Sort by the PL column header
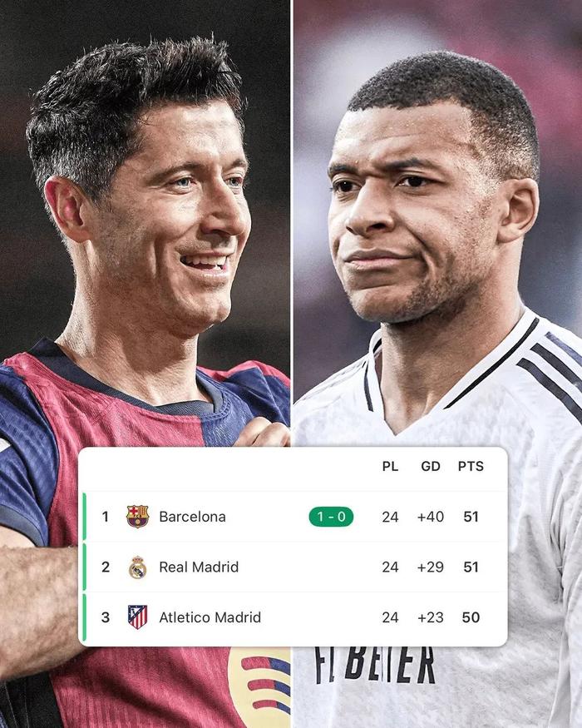This screenshot has width=582, height=728. (390, 466)
